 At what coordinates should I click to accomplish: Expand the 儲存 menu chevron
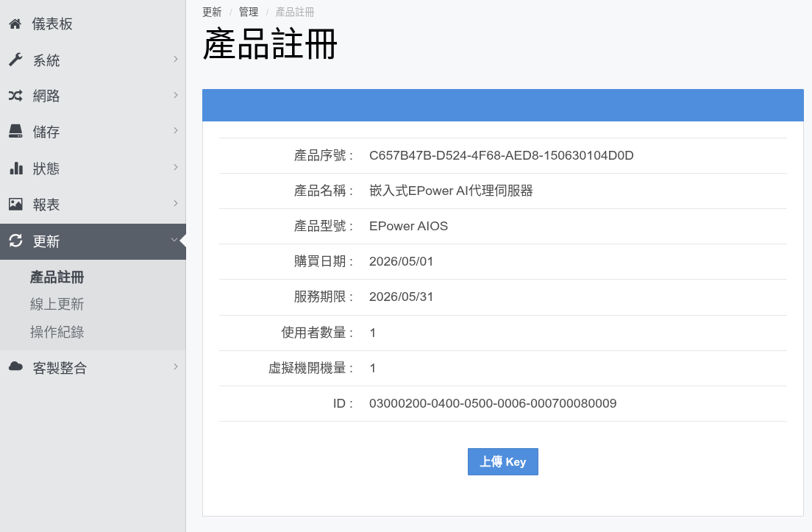tap(176, 130)
